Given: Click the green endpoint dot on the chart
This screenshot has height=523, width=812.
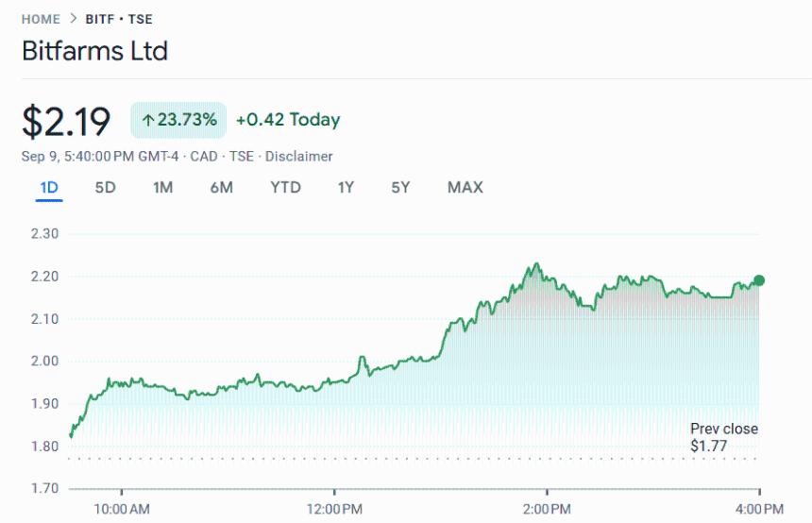Looking at the screenshot, I should [758, 280].
